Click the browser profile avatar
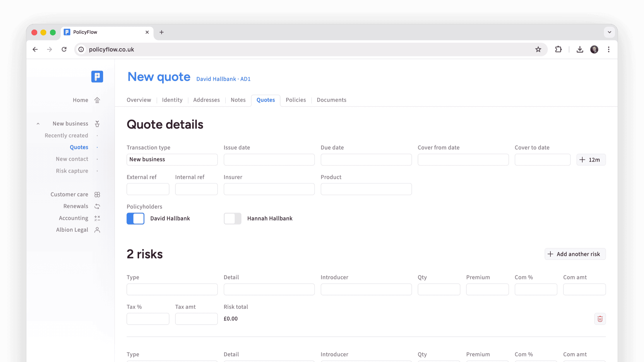Screen dimensions: 644x362 [x=594, y=49]
